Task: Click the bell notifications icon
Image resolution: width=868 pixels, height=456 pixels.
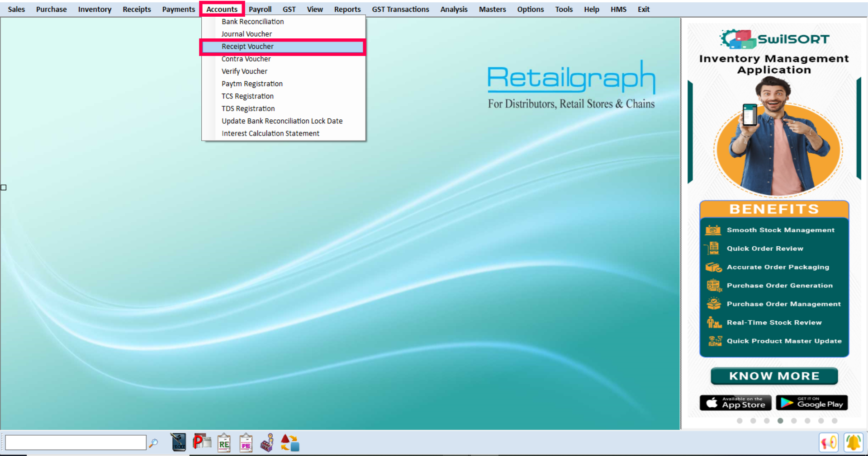Action: (x=854, y=442)
